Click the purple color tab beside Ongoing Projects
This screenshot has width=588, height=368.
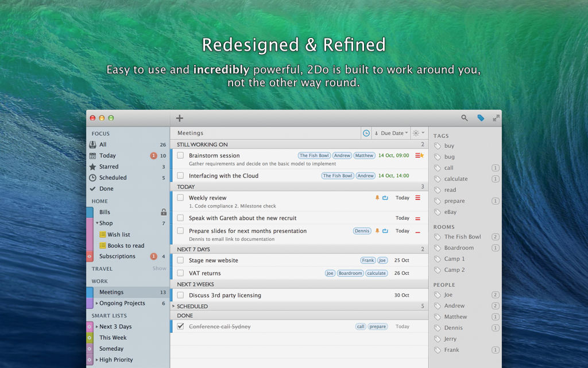[x=90, y=303]
